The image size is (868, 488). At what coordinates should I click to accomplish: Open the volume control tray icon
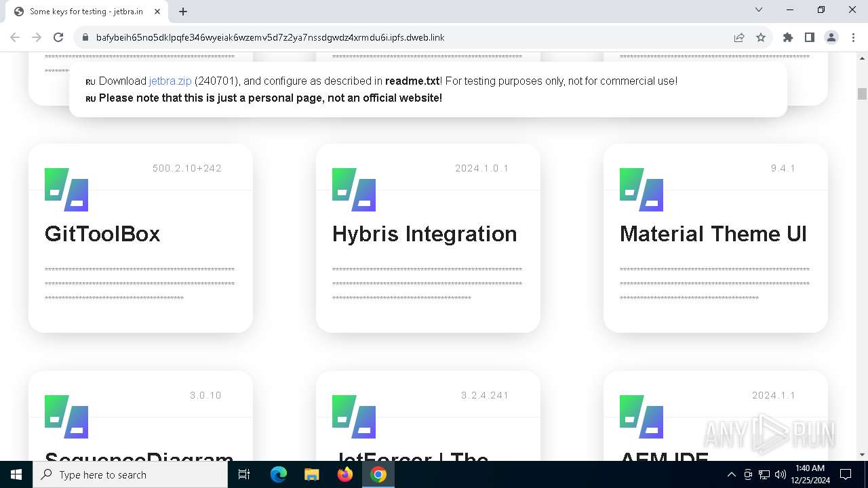click(781, 474)
